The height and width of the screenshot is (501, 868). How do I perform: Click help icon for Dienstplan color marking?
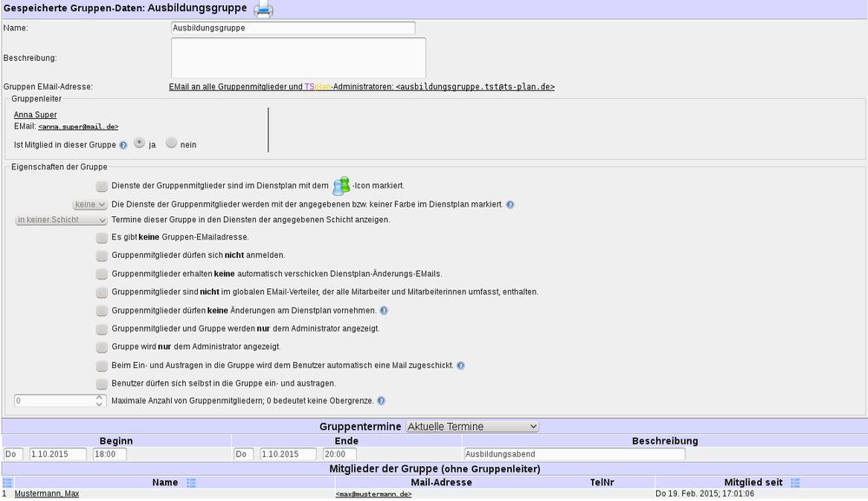[510, 205]
